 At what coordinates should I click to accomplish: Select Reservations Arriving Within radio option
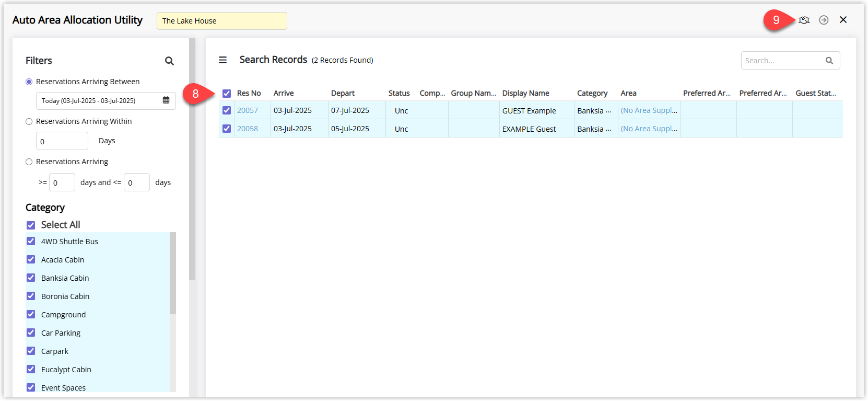pos(29,121)
